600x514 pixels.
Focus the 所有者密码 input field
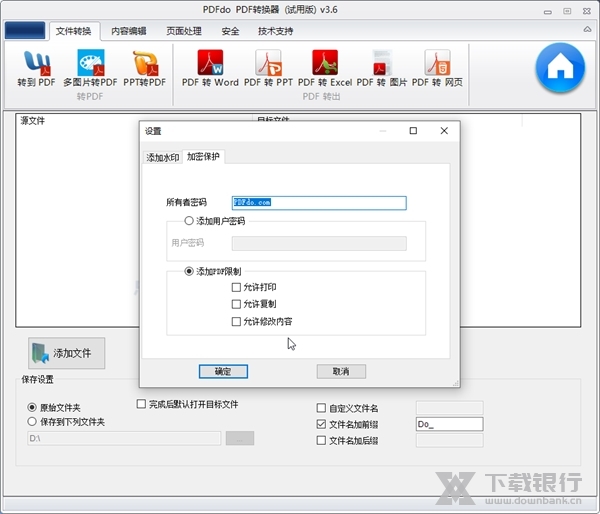point(319,203)
